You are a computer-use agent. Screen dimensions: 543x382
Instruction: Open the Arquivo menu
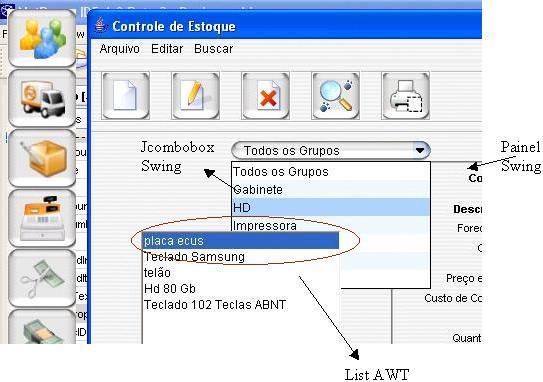119,49
